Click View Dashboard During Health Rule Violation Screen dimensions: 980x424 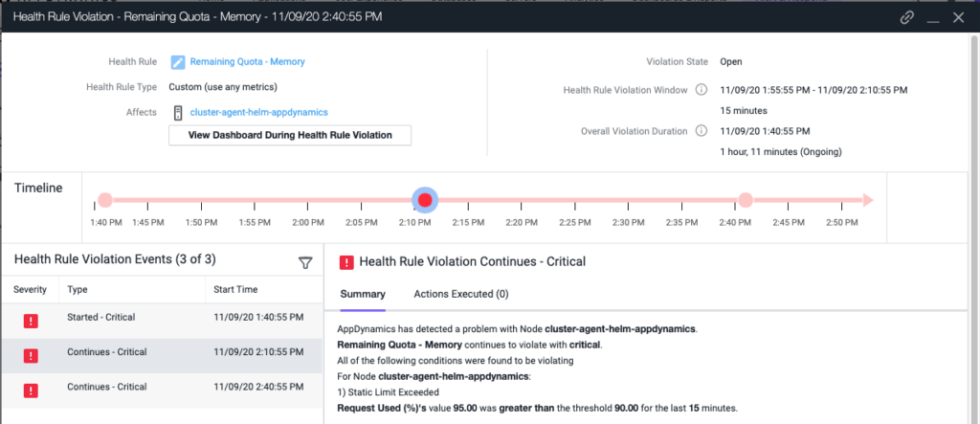coord(290,135)
